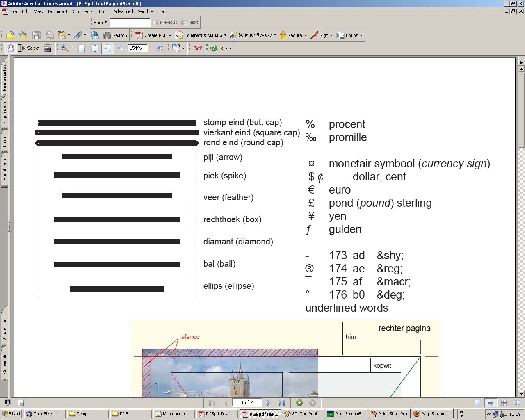Jump to last page in document
This screenshot has width=525, height=420.
point(282,403)
